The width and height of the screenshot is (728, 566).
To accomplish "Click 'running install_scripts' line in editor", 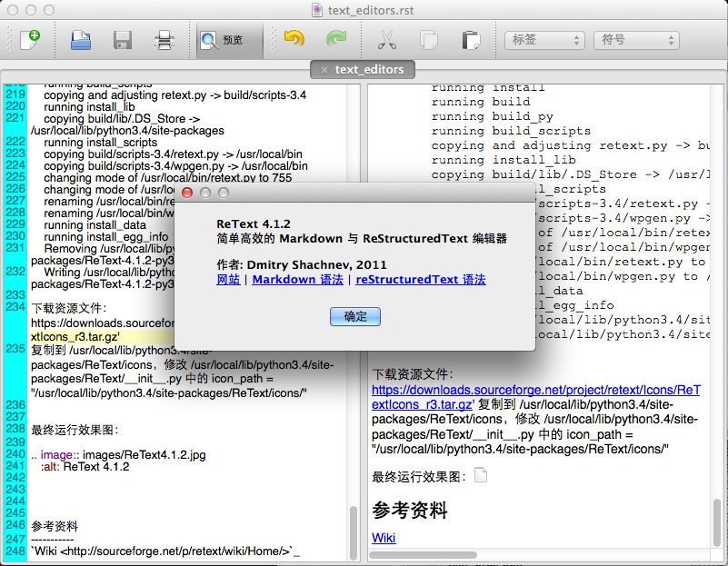I will click(x=101, y=143).
